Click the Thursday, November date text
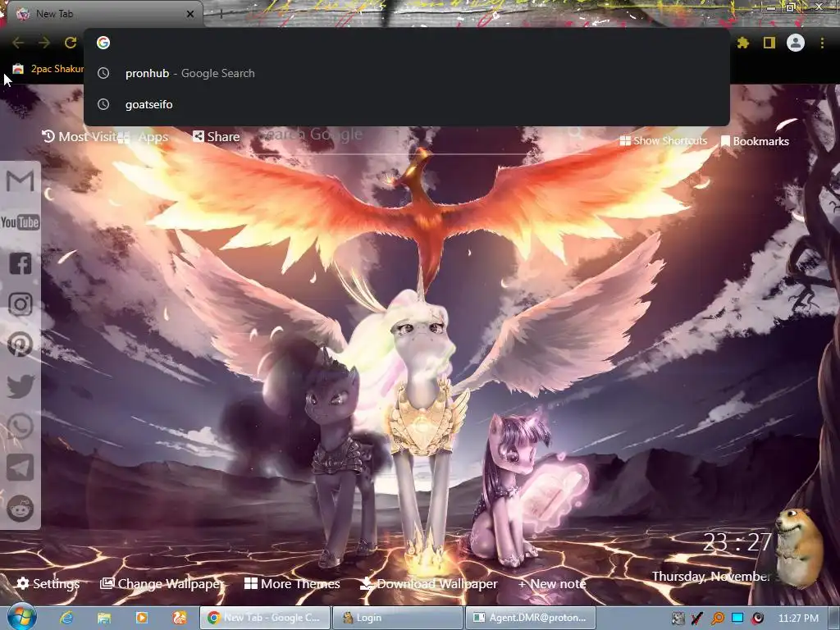 pyautogui.click(x=710, y=577)
